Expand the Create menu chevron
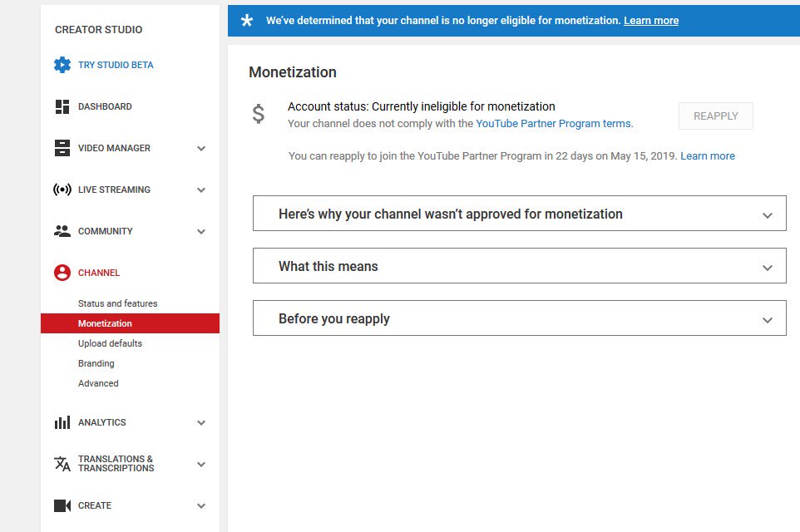Viewport: 800px width, 532px height. click(201, 506)
